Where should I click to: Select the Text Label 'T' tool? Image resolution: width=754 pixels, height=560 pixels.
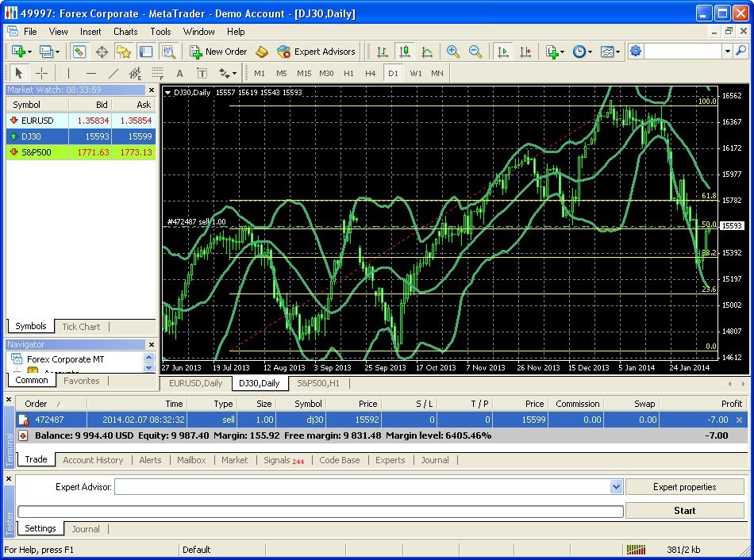point(202,73)
